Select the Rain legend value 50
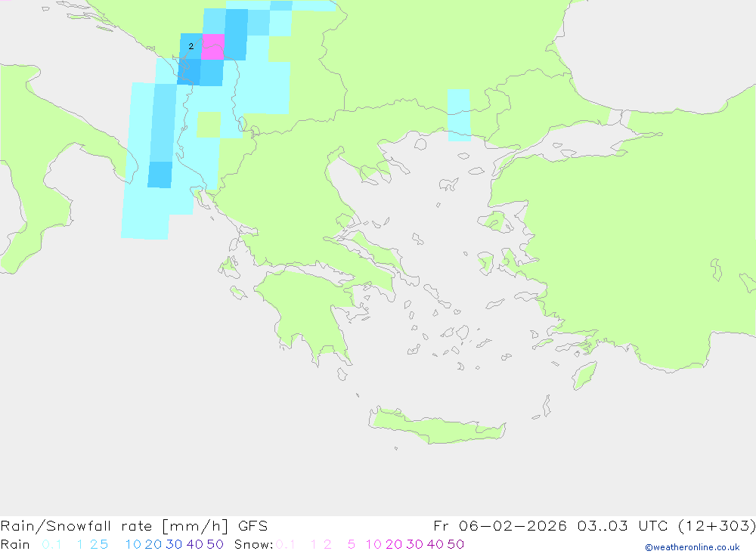 point(215,544)
